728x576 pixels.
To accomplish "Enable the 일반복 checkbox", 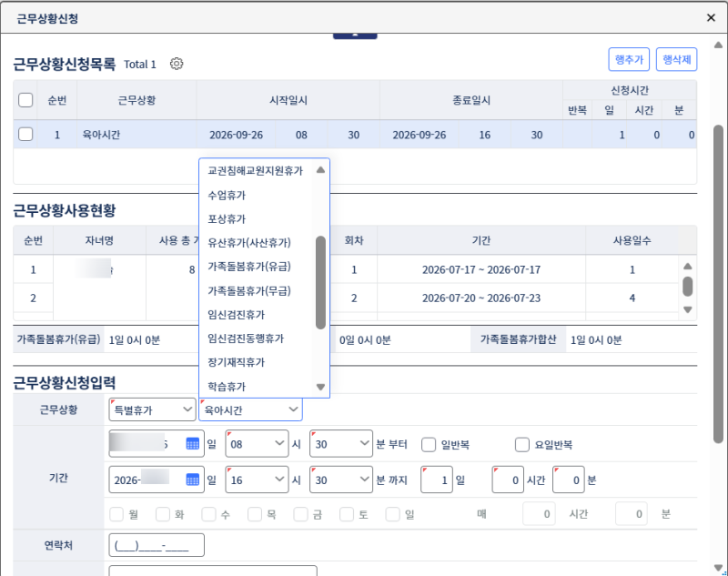I will pyautogui.click(x=429, y=445).
